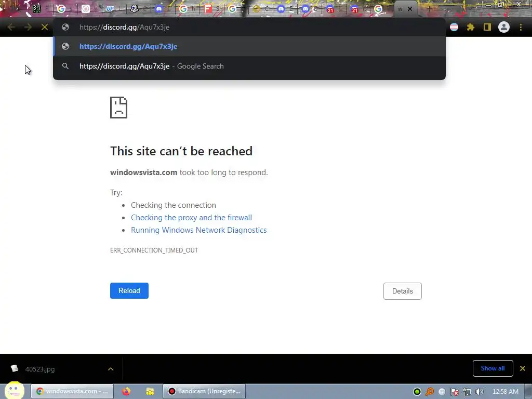Click the Show desktop strip

pyautogui.click(x=528, y=392)
